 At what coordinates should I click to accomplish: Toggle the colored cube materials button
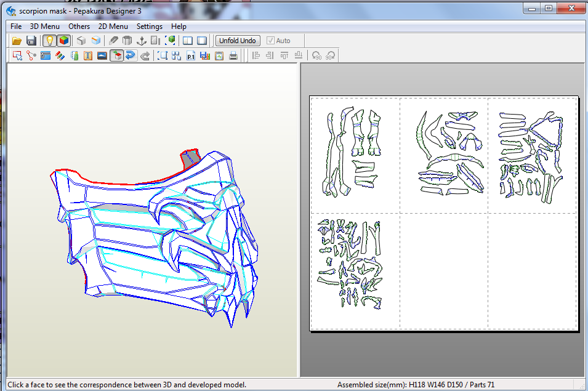64,41
